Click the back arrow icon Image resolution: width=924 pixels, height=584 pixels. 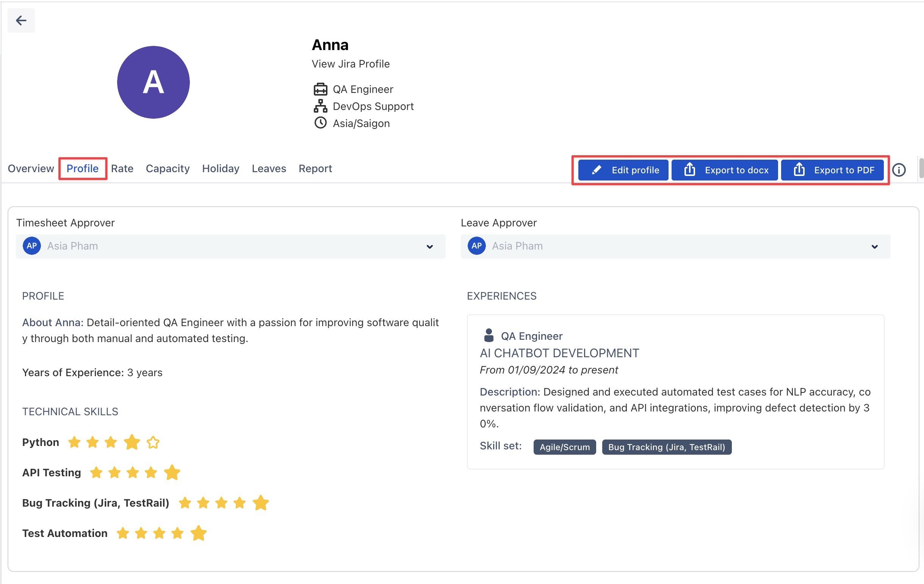[x=21, y=20]
